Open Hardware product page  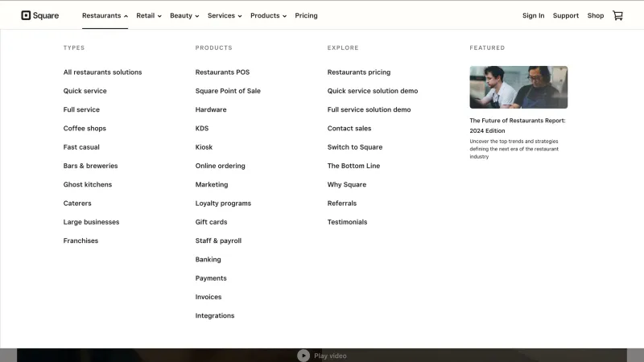coord(211,109)
